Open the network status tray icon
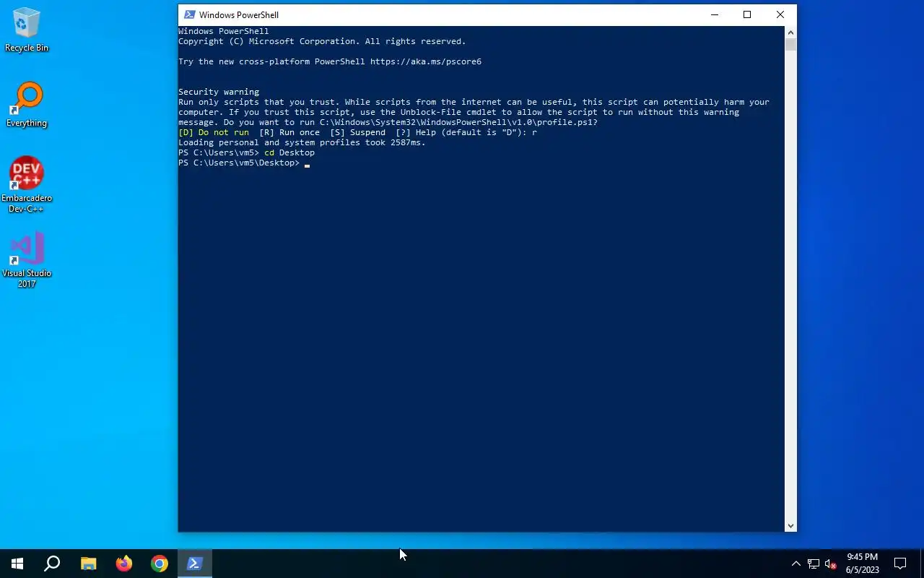924x578 pixels. click(814, 564)
